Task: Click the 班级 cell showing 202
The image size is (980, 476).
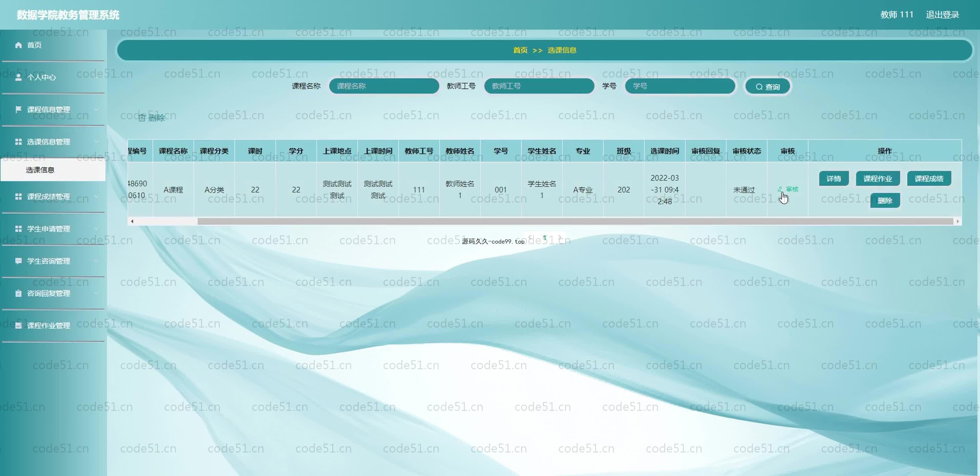Action: point(624,189)
